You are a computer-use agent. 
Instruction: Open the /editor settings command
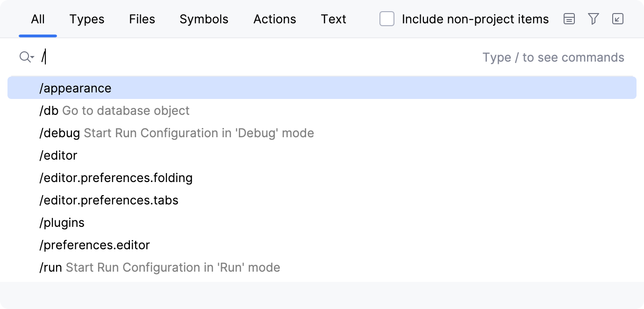58,155
